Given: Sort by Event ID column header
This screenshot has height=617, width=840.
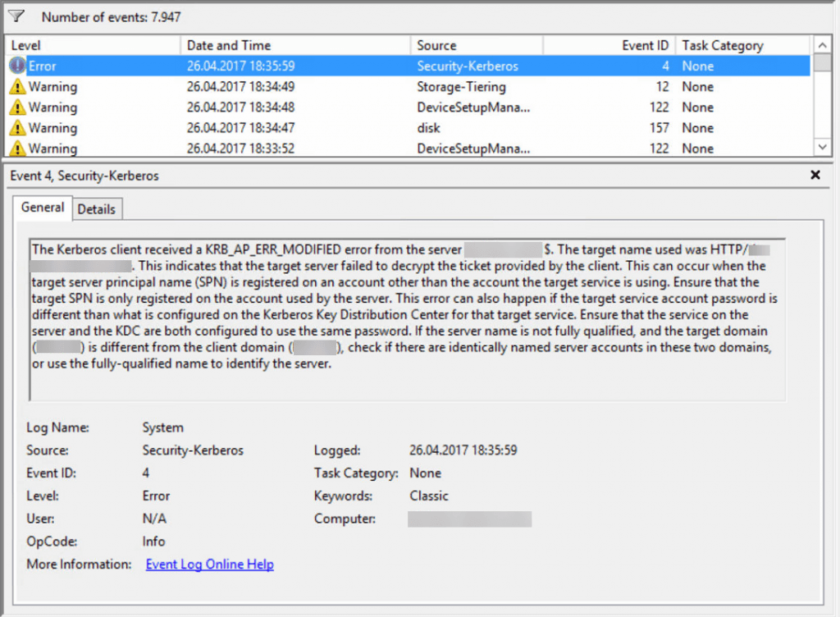Looking at the screenshot, I should pyautogui.click(x=607, y=46).
